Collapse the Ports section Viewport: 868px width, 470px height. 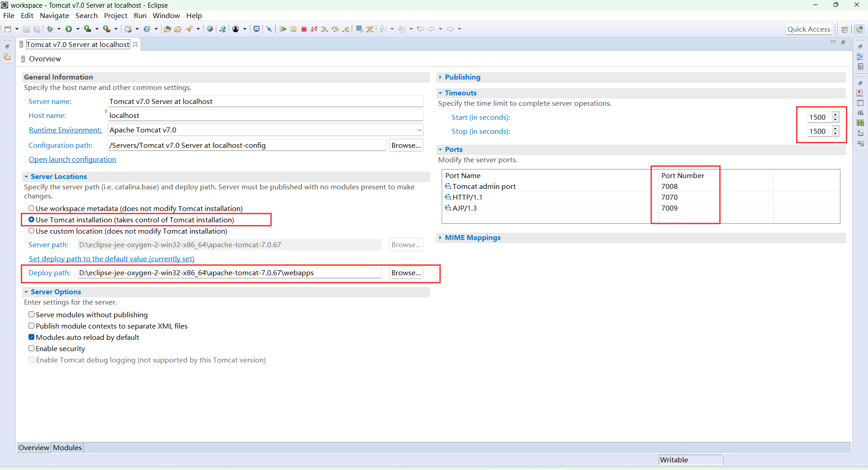pyautogui.click(x=440, y=150)
